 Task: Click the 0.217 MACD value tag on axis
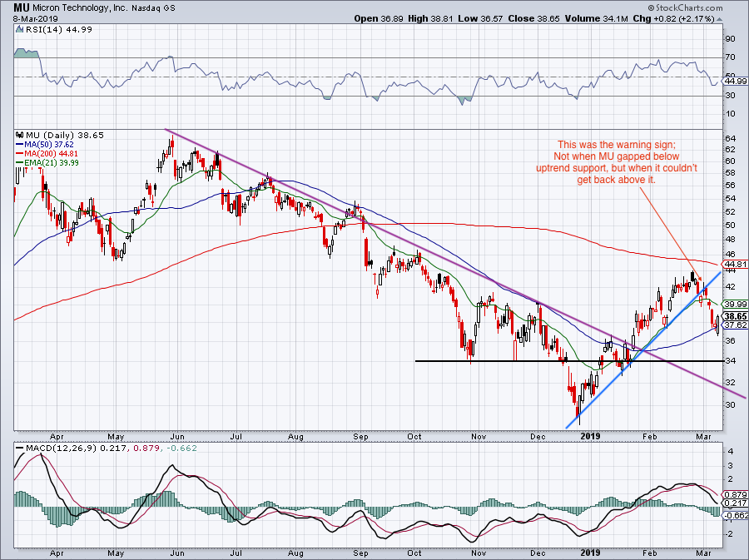point(736,503)
